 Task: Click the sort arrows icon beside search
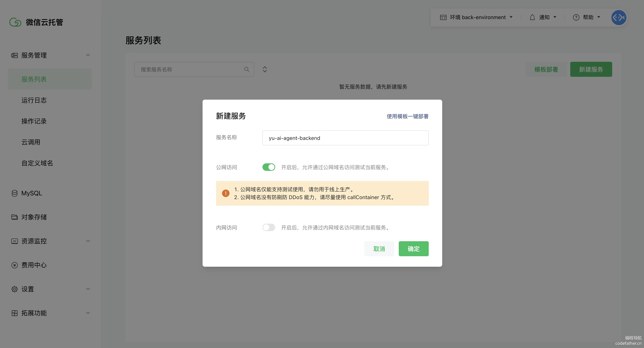pos(265,69)
